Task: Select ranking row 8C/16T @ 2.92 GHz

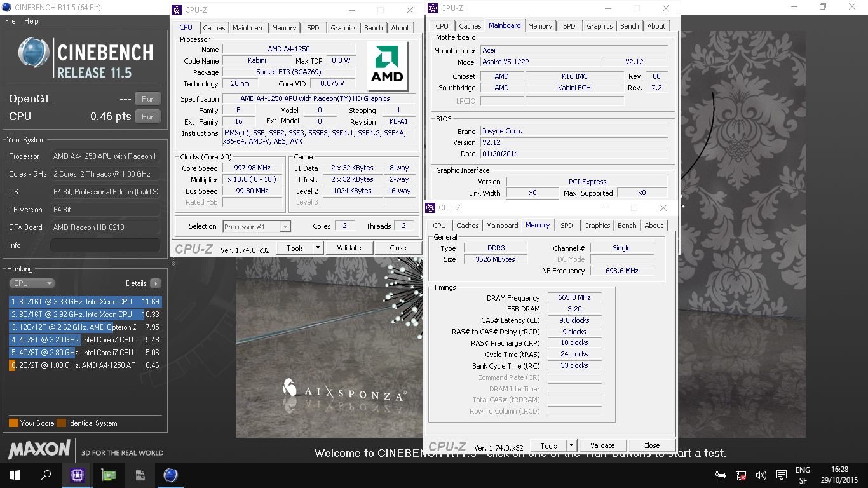Action: click(x=86, y=315)
